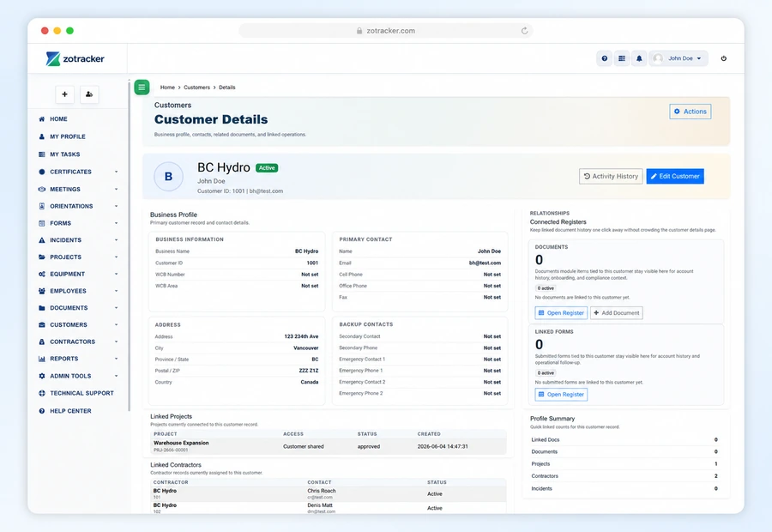Expand the Projects menu arrow

point(116,257)
